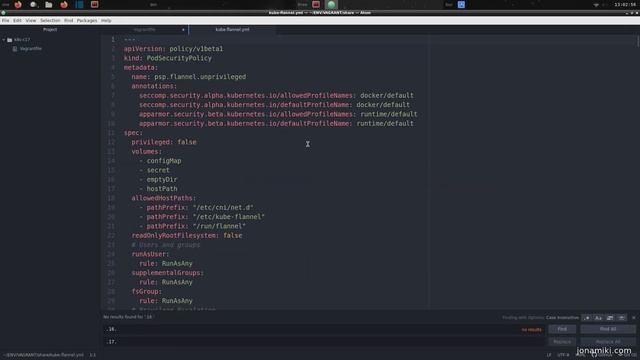This screenshot has width=640, height=360.
Task: Click the 'hostPath' volume entry
Action: coord(162,189)
